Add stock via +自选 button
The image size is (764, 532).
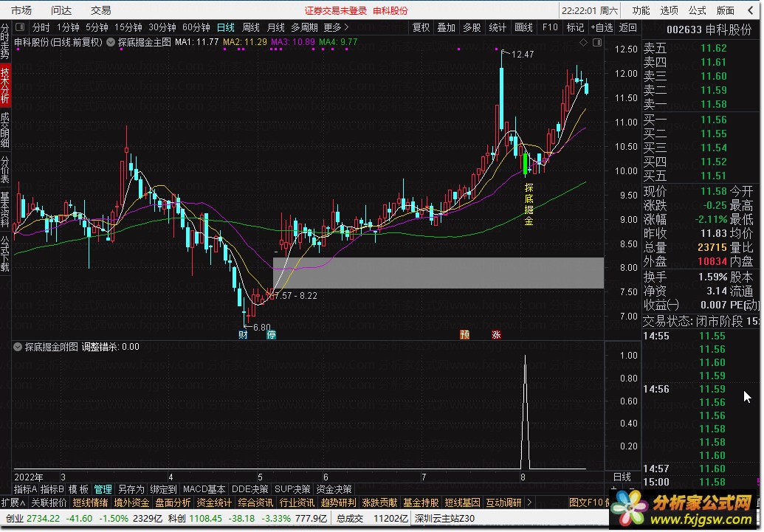pos(602,27)
